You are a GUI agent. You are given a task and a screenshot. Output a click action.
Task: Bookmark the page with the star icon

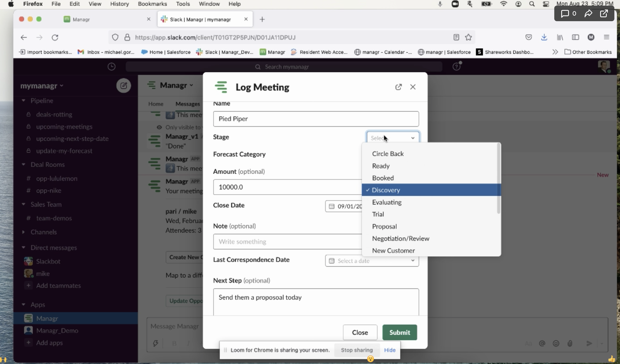tap(468, 37)
